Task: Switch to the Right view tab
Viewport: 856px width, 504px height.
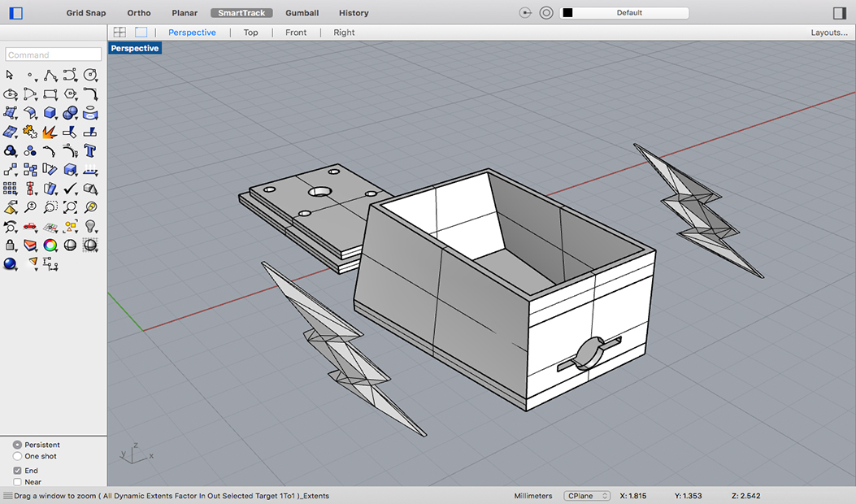Action: [x=344, y=33]
